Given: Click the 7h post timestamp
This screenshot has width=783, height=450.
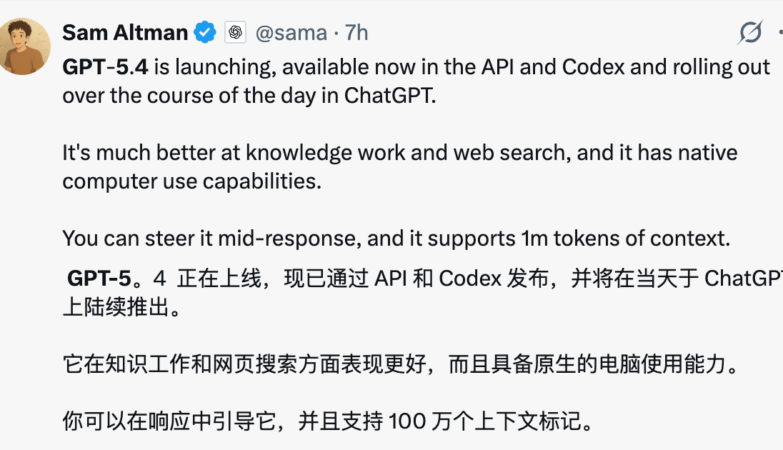Looking at the screenshot, I should [357, 33].
